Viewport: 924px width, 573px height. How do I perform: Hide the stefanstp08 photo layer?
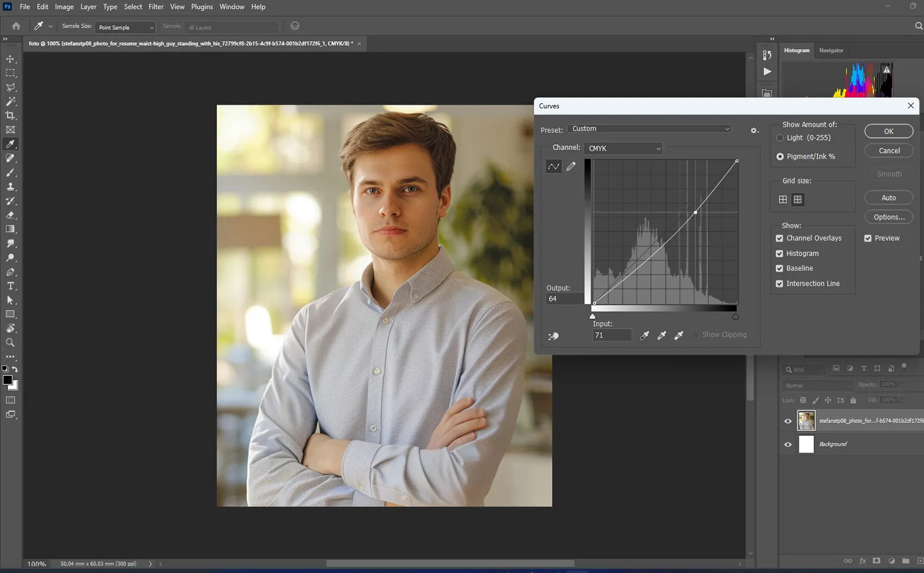(x=788, y=421)
